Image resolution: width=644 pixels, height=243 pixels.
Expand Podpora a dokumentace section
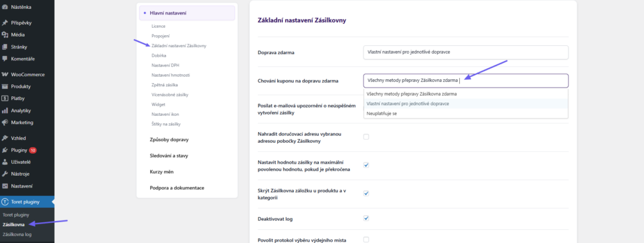pos(177,188)
